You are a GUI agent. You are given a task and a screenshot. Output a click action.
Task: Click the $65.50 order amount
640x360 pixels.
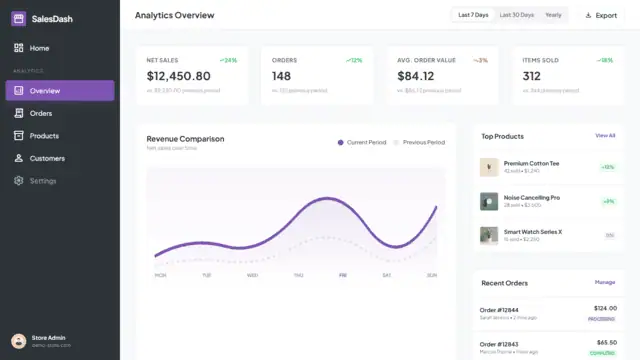[607, 342]
